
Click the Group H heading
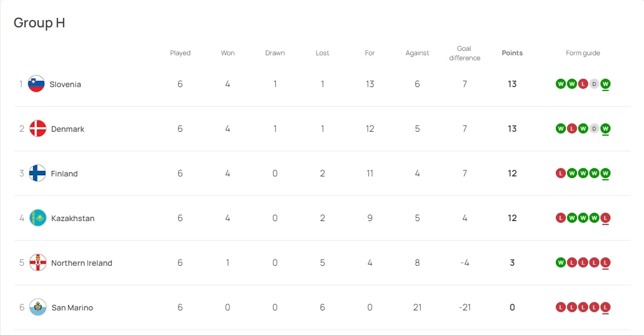tap(39, 23)
